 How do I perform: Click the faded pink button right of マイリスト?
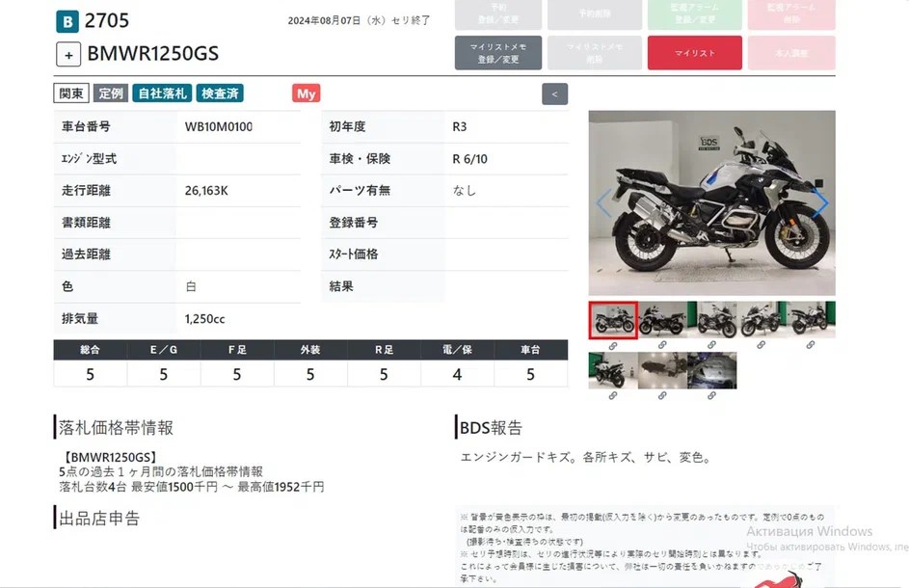click(x=791, y=53)
